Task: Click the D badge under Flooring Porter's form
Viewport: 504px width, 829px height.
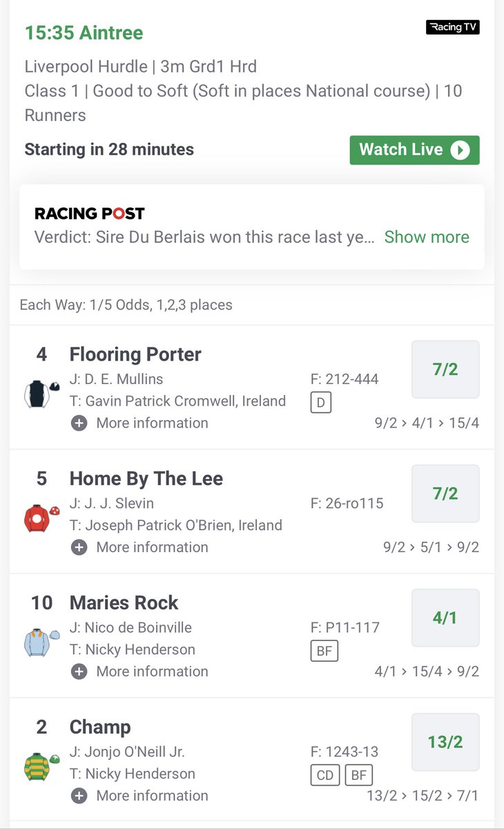Action: pos(321,402)
